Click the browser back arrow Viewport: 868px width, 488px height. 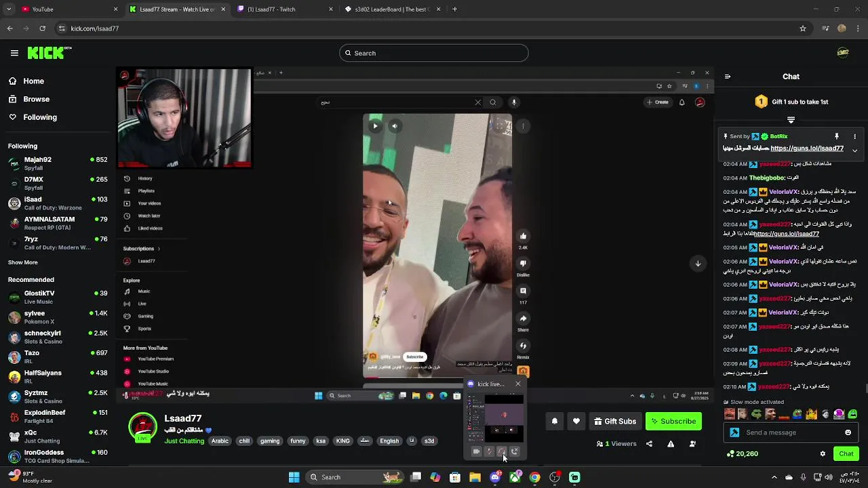pyautogui.click(x=9, y=28)
